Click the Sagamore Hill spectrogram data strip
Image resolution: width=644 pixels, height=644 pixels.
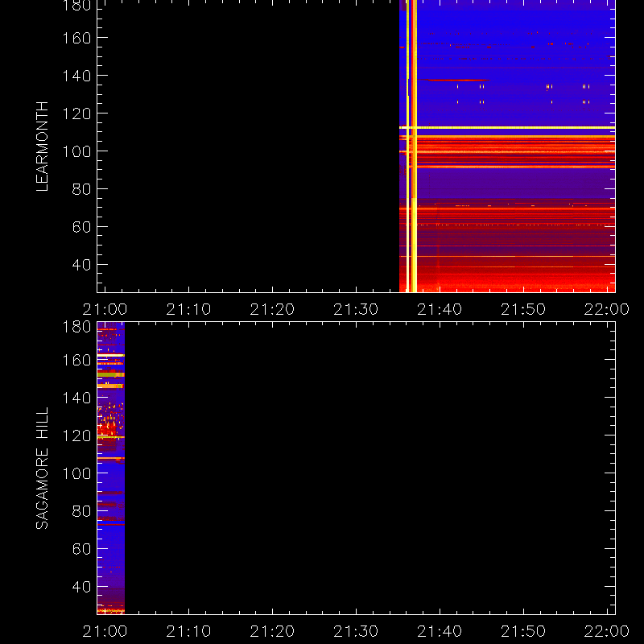tap(111, 469)
